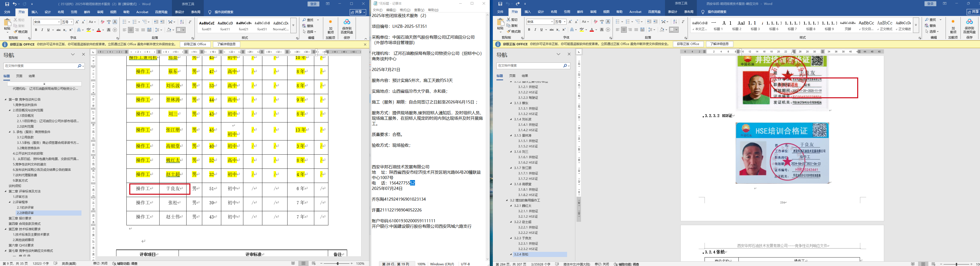Redo action in right Word window
This screenshot has height=266, width=980.
point(518,4)
